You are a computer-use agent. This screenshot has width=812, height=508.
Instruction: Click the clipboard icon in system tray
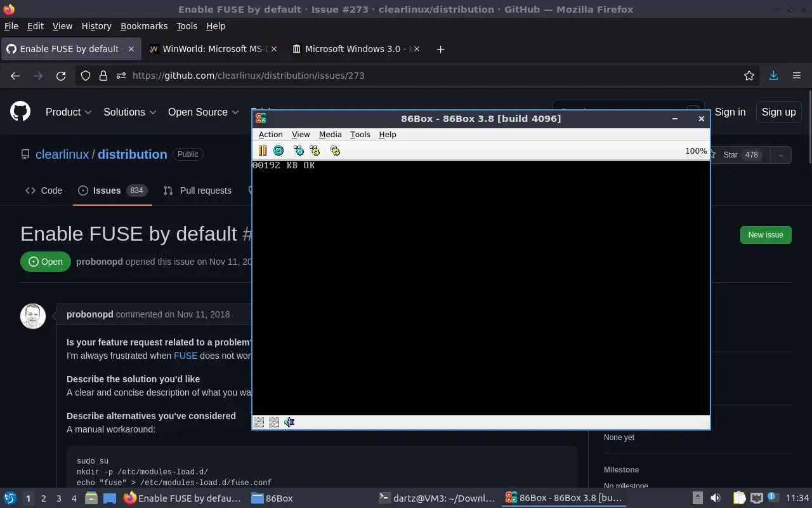pos(739,498)
